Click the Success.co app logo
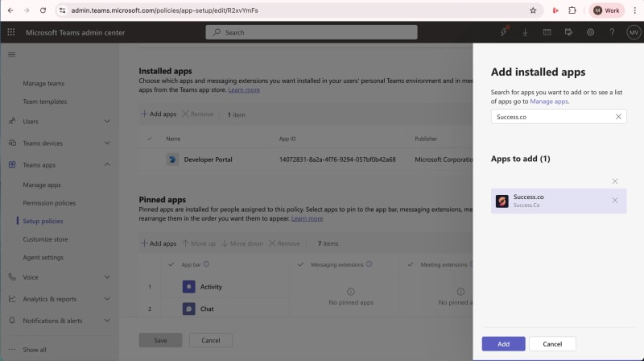644x361 pixels. click(x=502, y=201)
